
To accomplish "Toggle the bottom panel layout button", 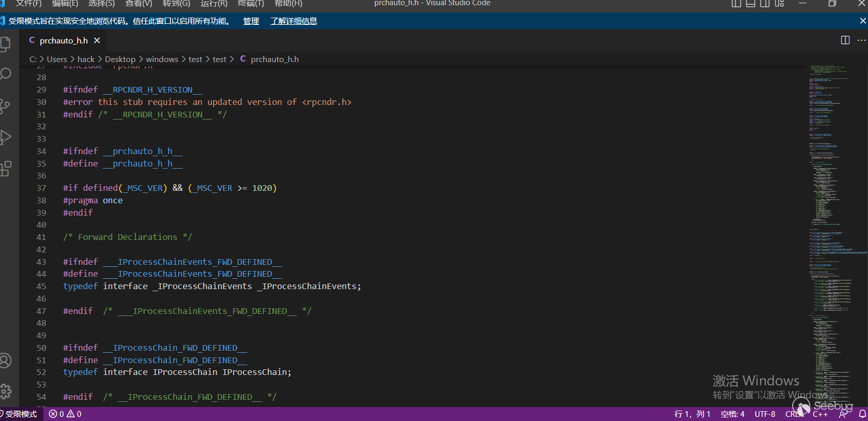I will click(x=751, y=4).
